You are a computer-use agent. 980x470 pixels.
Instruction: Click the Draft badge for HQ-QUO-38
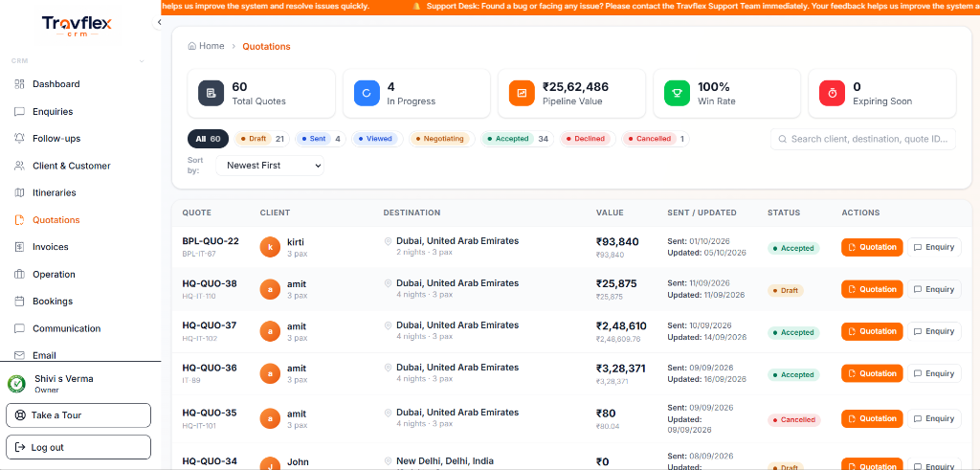(x=786, y=291)
